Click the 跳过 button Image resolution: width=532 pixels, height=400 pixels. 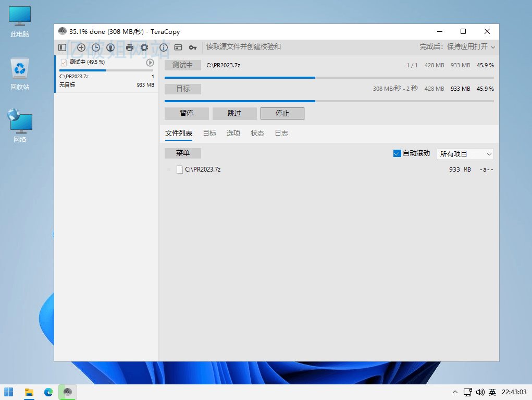coord(234,113)
